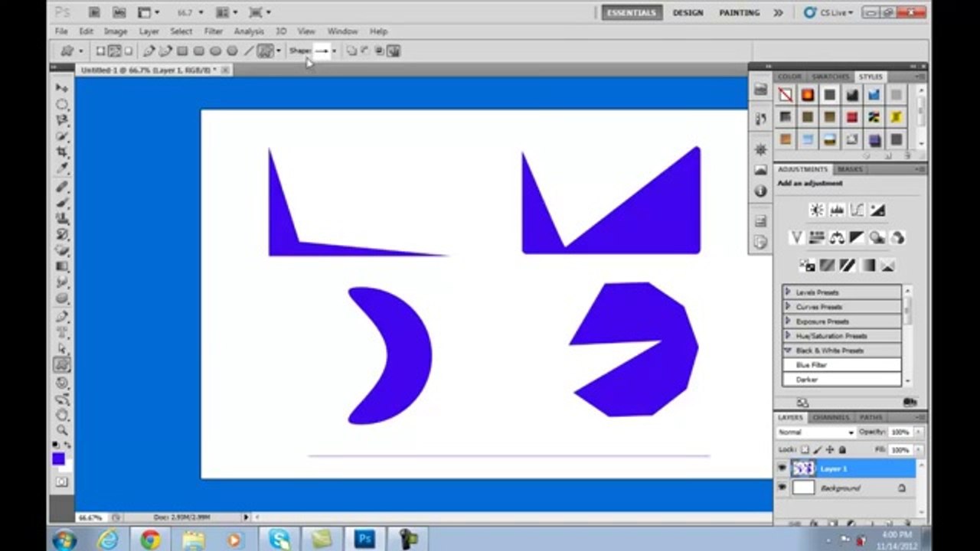Click the Essentials workspace button
The image size is (980, 551).
click(x=632, y=13)
